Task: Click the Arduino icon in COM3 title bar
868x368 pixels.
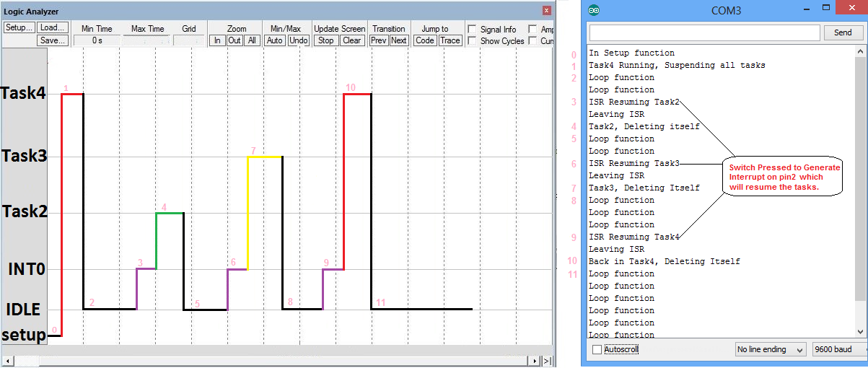Action: click(x=593, y=11)
